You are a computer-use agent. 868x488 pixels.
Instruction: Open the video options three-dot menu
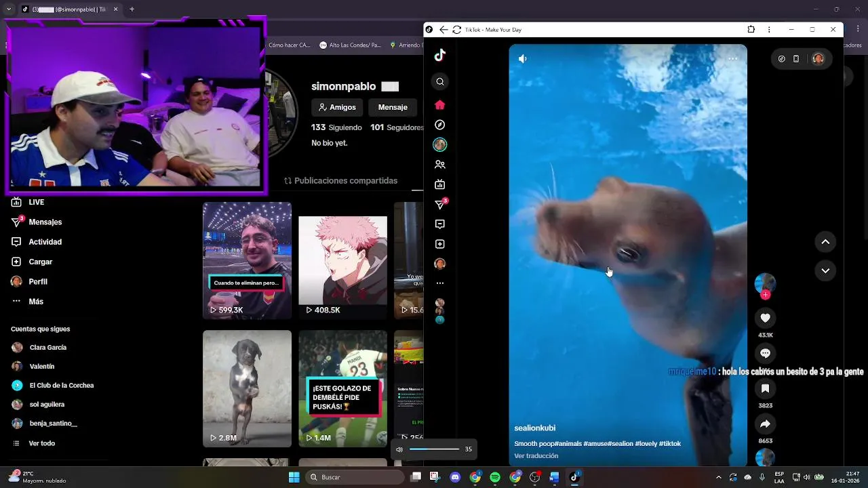tap(732, 59)
